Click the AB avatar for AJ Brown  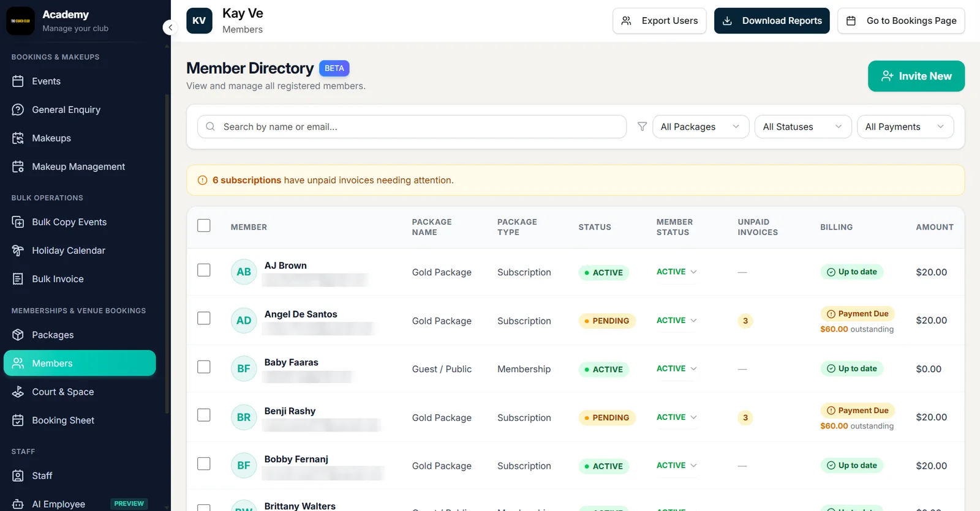pos(244,272)
